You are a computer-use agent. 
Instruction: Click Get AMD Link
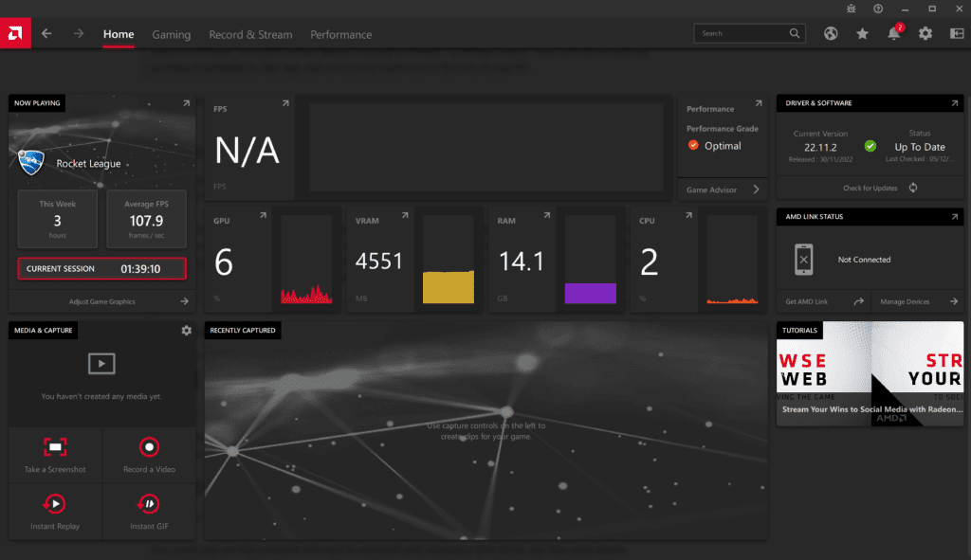(x=806, y=301)
